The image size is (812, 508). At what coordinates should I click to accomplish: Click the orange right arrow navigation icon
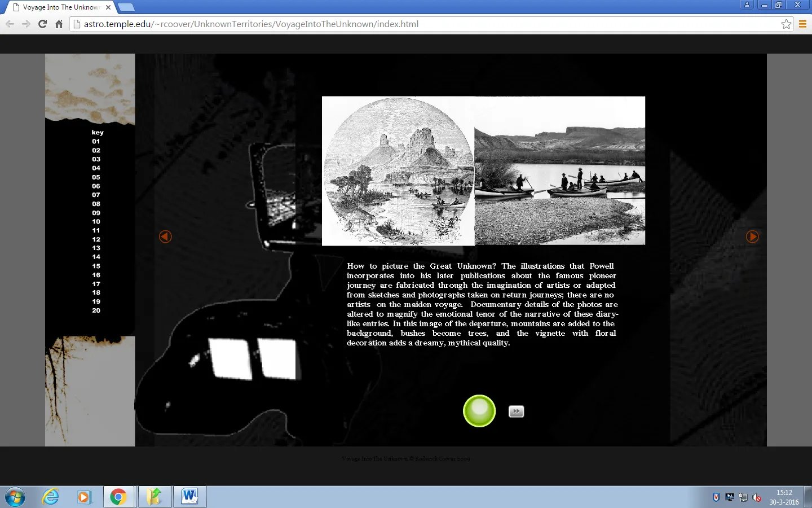tap(752, 237)
